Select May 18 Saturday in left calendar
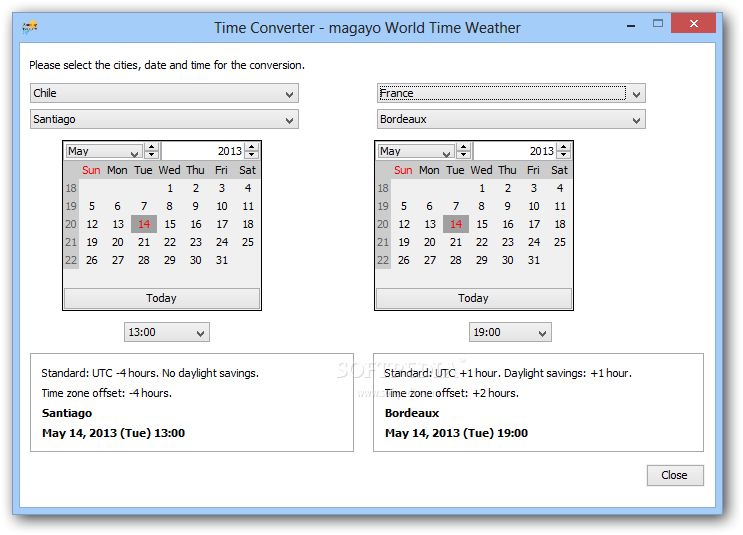743x535 pixels. click(x=248, y=224)
